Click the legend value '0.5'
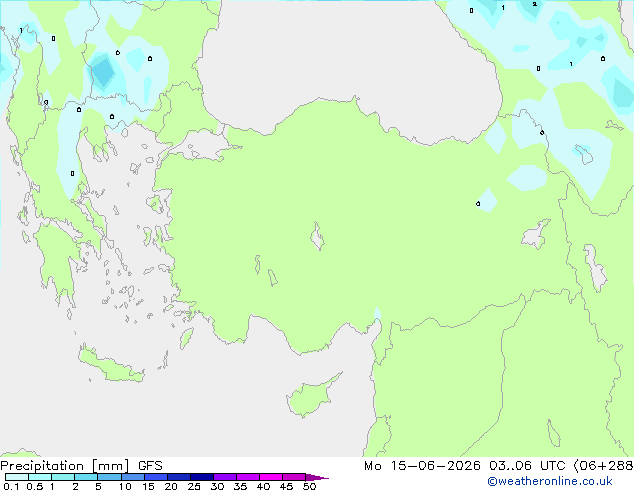 (x=35, y=486)
